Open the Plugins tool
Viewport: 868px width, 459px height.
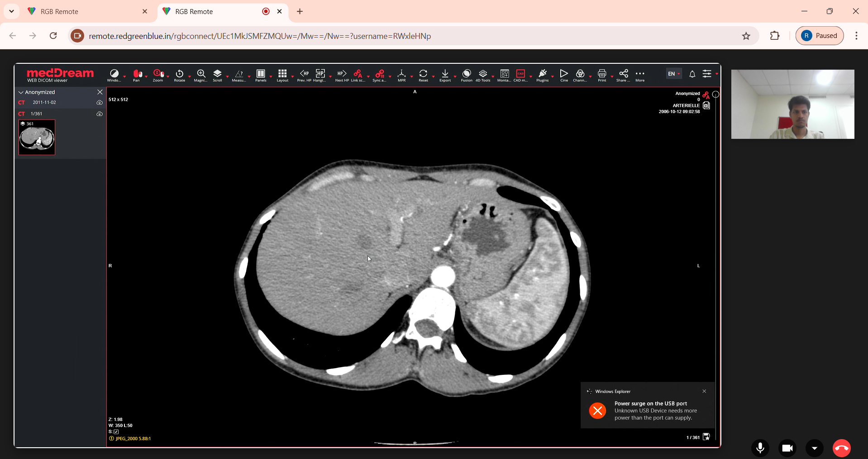pos(542,75)
